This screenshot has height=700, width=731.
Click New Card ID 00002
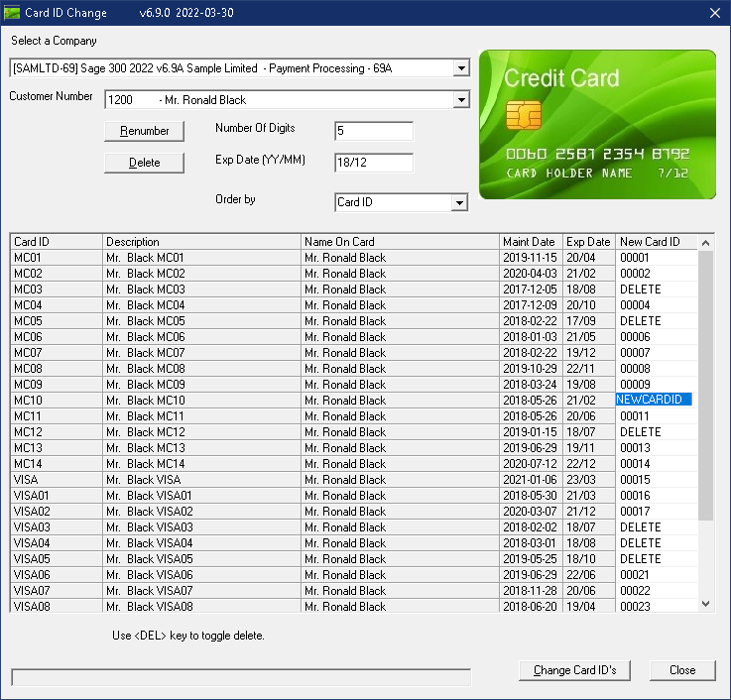pyautogui.click(x=657, y=274)
